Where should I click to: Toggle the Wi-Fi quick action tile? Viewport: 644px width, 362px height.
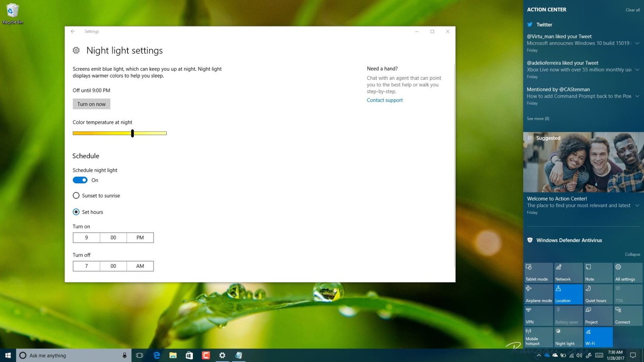pyautogui.click(x=598, y=337)
